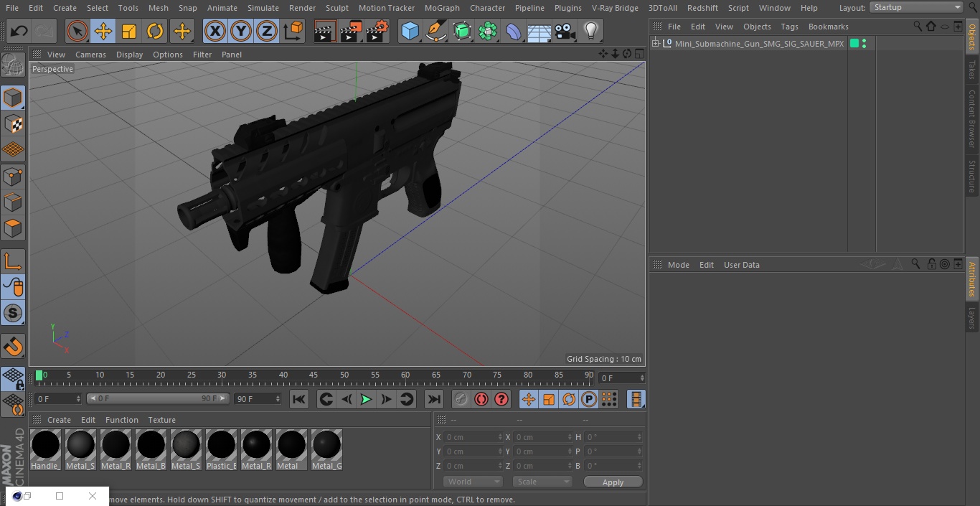The image size is (980, 506).
Task: Add an Array modeling object
Action: pos(488,31)
